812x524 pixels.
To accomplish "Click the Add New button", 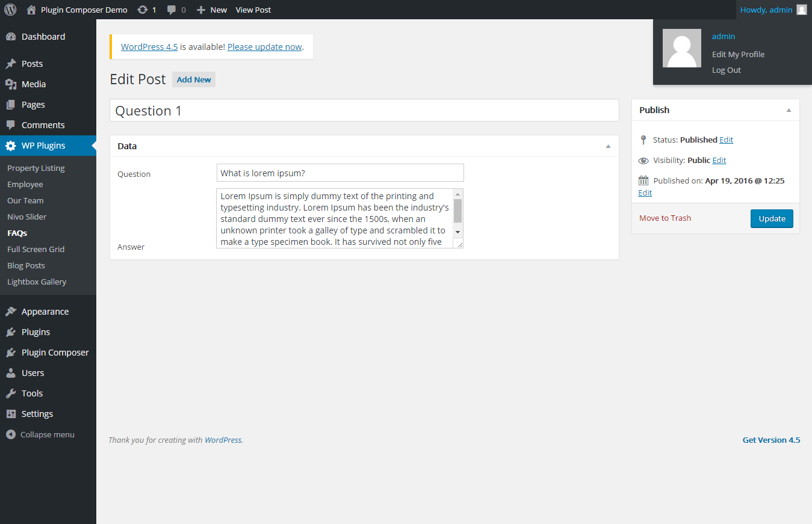I will [x=194, y=79].
